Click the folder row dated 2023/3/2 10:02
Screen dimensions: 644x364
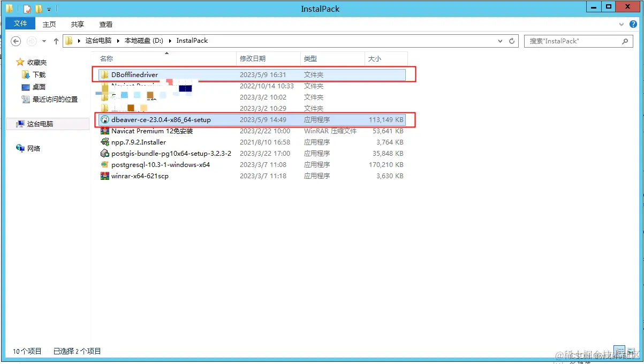click(251, 97)
